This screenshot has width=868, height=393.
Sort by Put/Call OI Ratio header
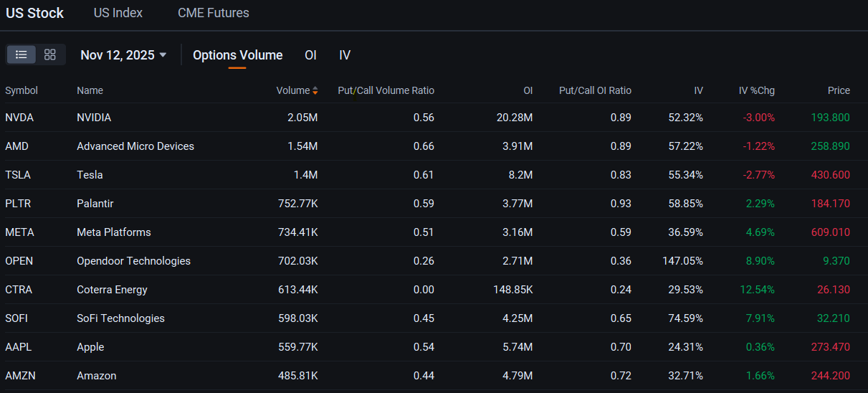pyautogui.click(x=595, y=90)
